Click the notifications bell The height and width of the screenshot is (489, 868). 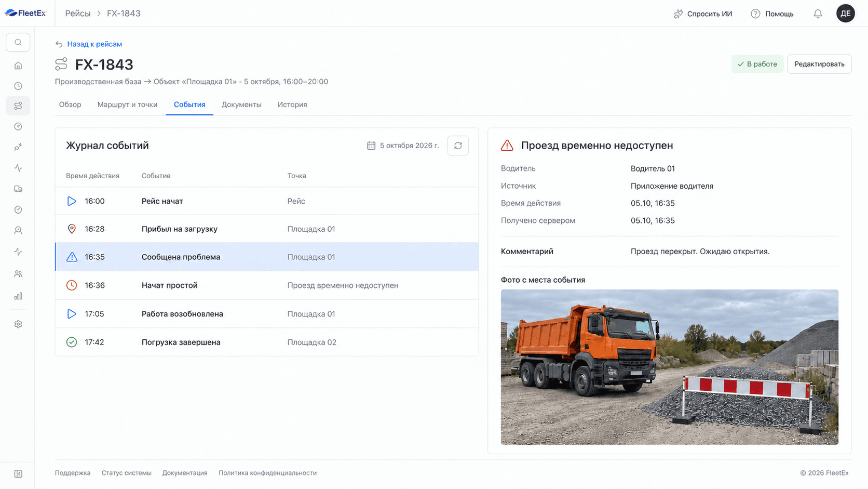click(818, 14)
